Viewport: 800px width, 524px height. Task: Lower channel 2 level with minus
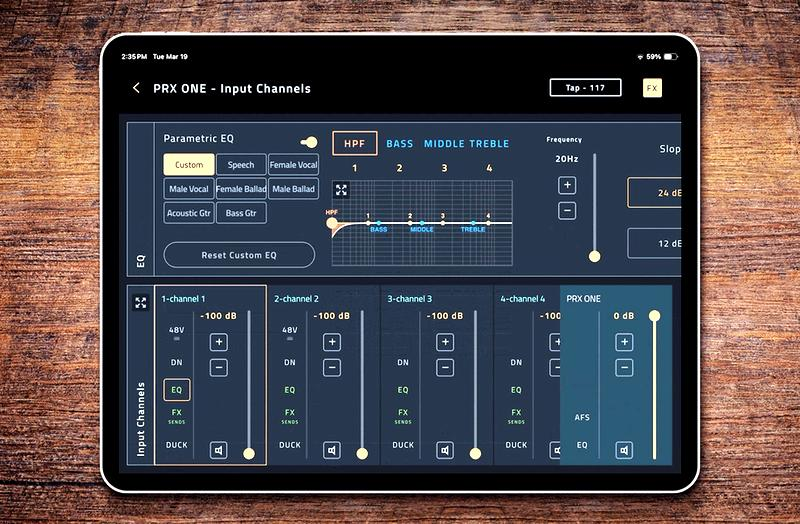(x=332, y=367)
